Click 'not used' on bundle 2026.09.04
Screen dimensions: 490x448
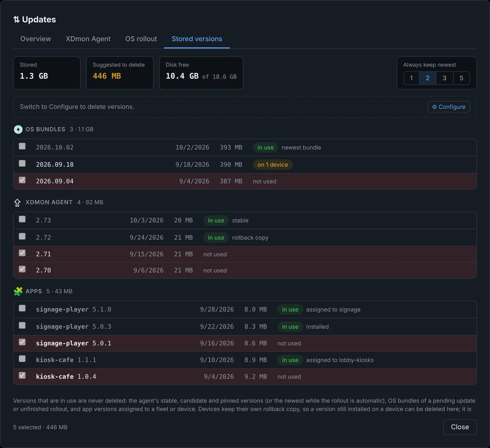coord(265,181)
